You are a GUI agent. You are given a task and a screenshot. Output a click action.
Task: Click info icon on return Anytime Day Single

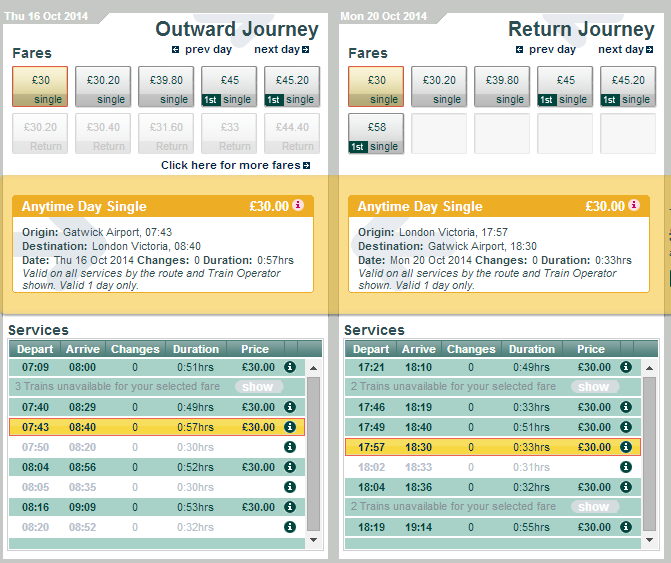(634, 205)
